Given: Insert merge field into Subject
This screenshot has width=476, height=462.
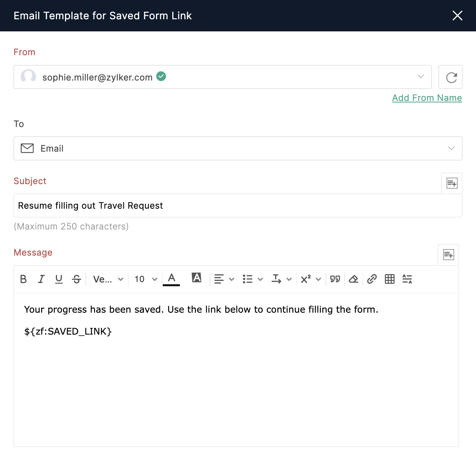Looking at the screenshot, I should [452, 183].
